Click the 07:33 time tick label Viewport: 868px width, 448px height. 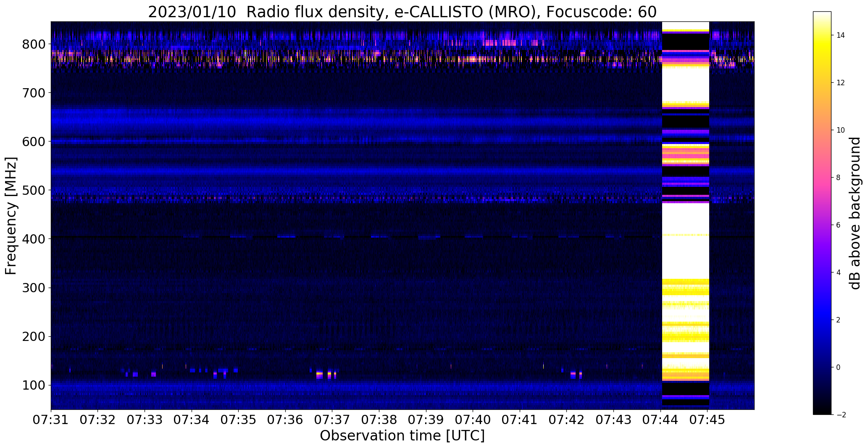pos(145,419)
